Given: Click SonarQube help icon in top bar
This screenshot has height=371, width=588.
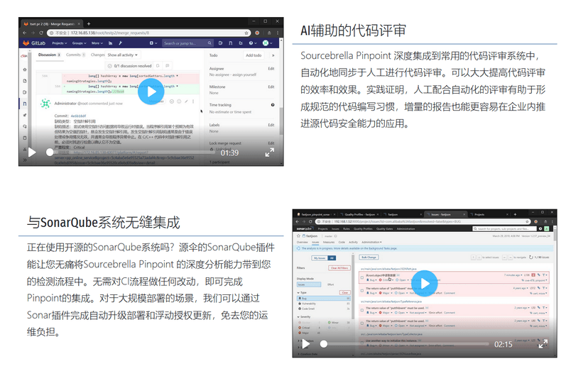Looking at the screenshot, I should 540,228.
